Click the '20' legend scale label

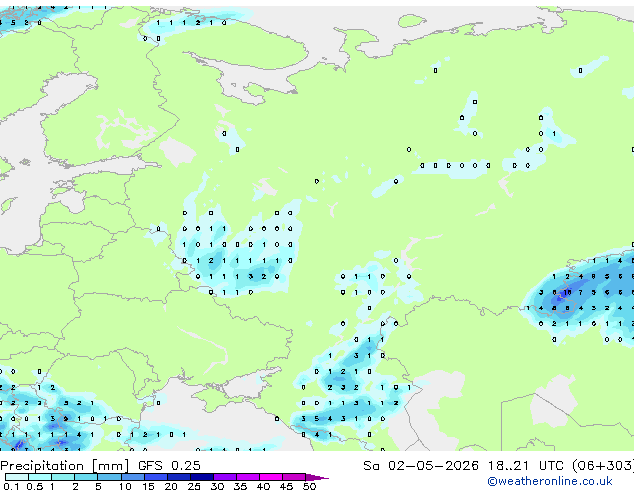coord(171,486)
